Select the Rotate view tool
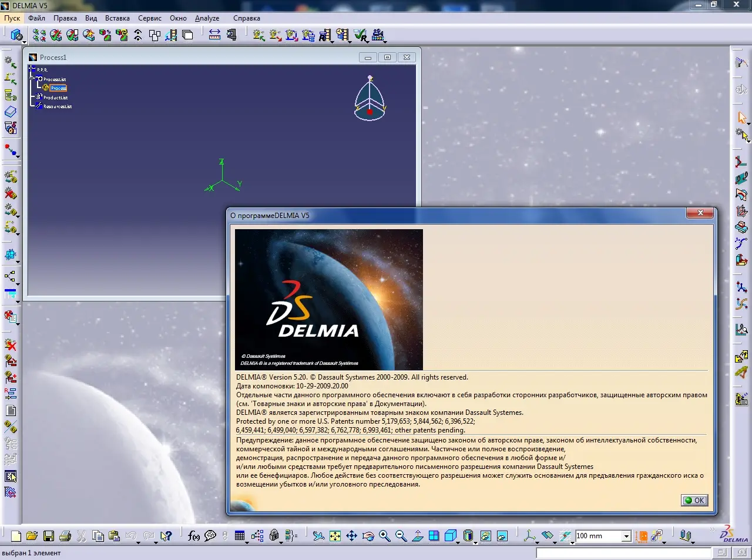Screen dimensions: 752x560 pos(368,536)
